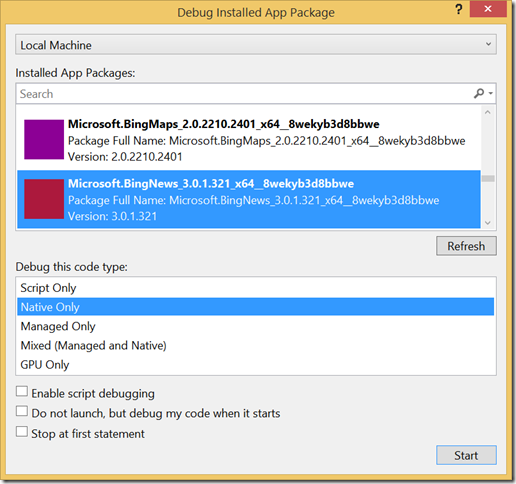Click the Refresh button

point(466,246)
